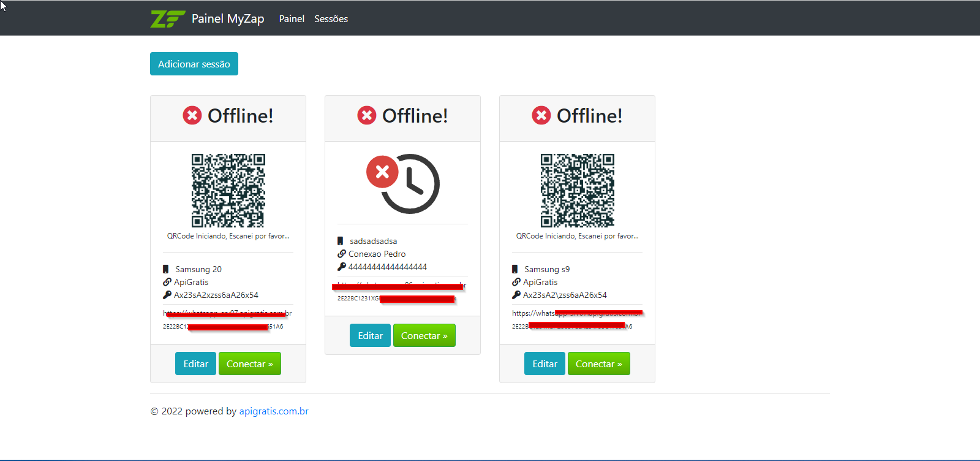Connect the Samsung s9 session
This screenshot has height=461, width=980.
599,364
